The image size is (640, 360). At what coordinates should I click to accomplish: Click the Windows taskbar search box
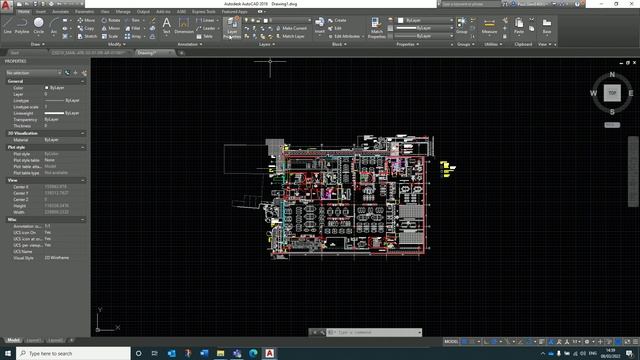73,353
